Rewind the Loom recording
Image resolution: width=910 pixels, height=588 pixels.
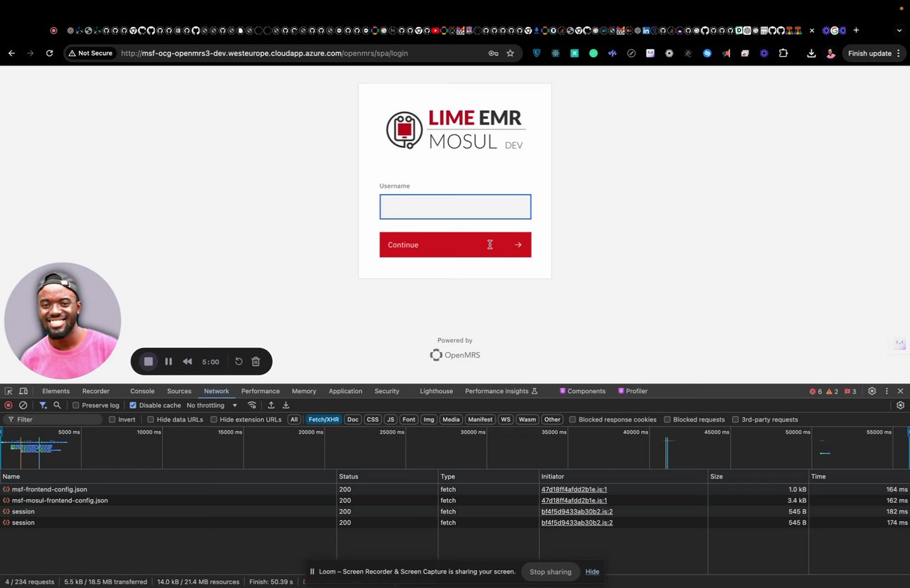point(187,361)
